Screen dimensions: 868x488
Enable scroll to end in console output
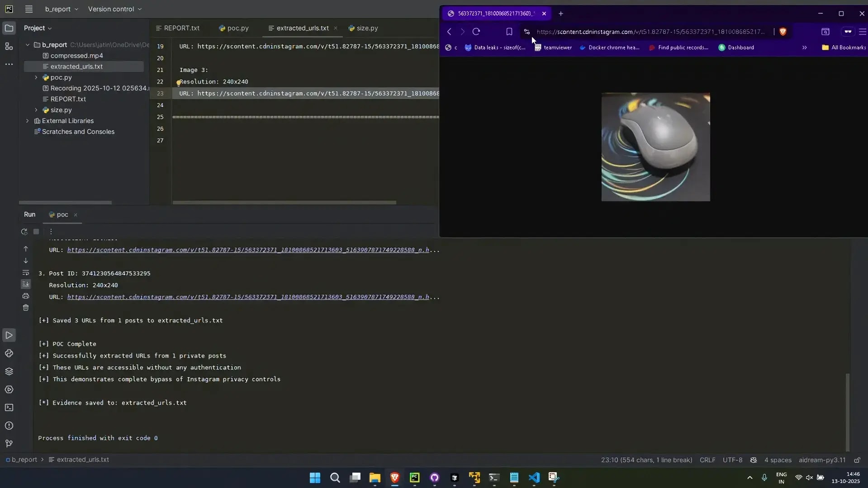point(26,284)
